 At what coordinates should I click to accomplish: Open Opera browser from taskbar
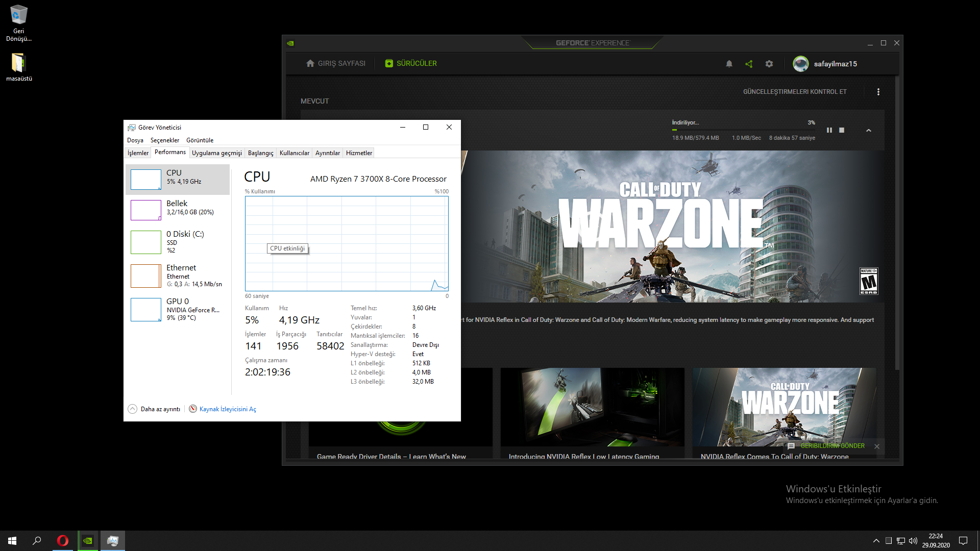(x=63, y=541)
